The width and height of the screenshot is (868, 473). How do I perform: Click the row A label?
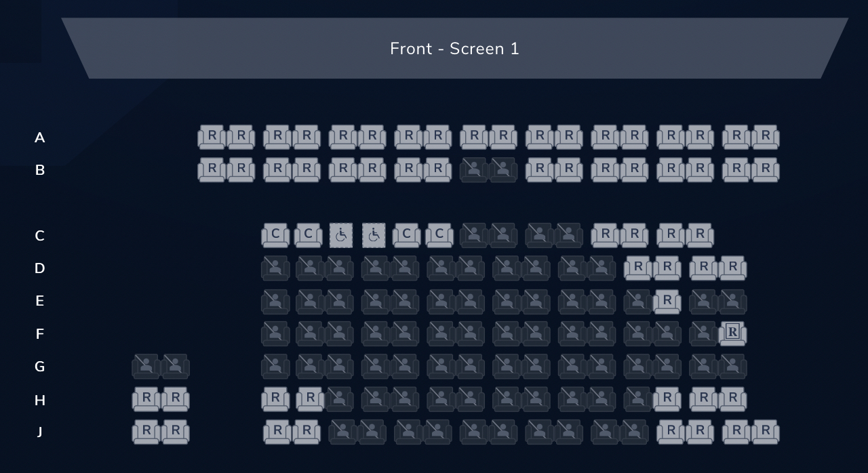39,138
